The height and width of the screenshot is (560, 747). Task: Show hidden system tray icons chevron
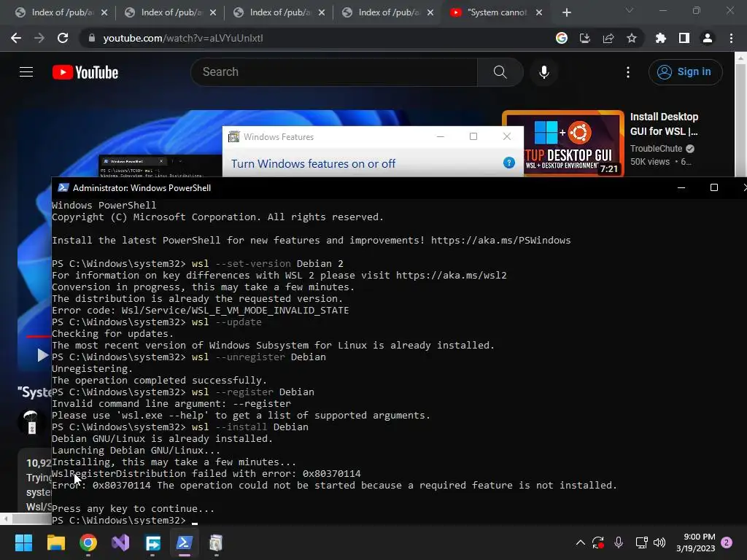point(580,542)
